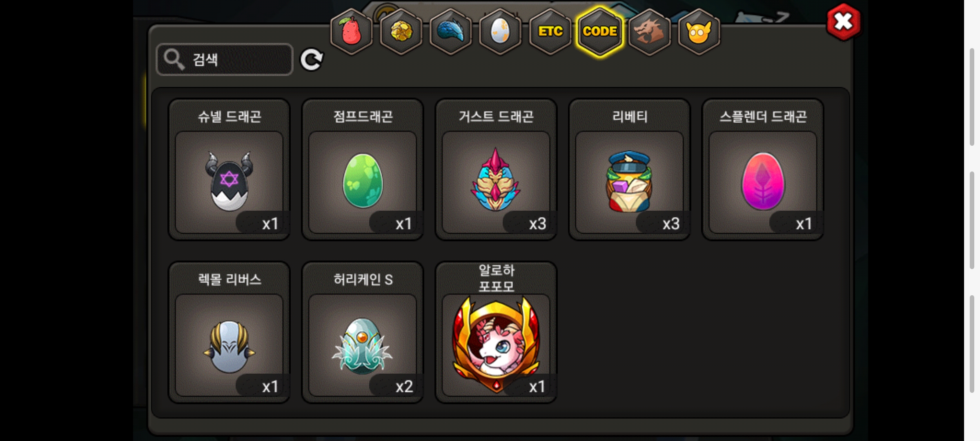The width and height of the screenshot is (980, 441).
Task: Select the yellow horned creature tab
Action: coord(699,32)
